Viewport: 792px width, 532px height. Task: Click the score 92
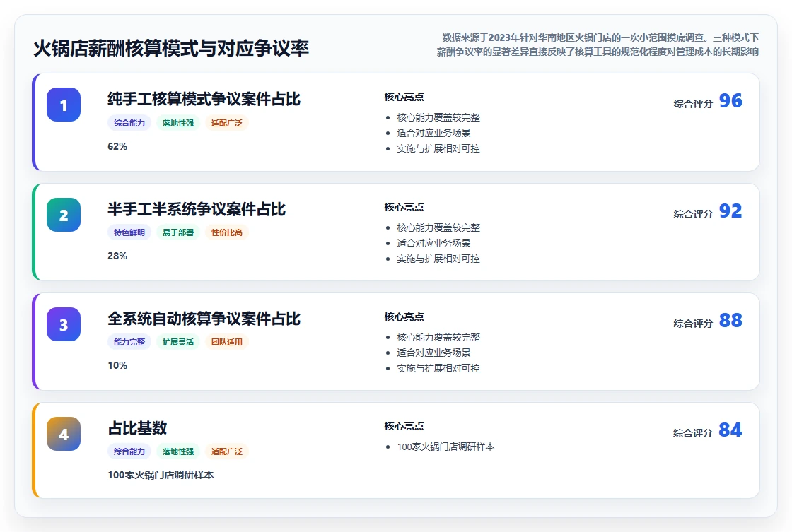coord(730,211)
